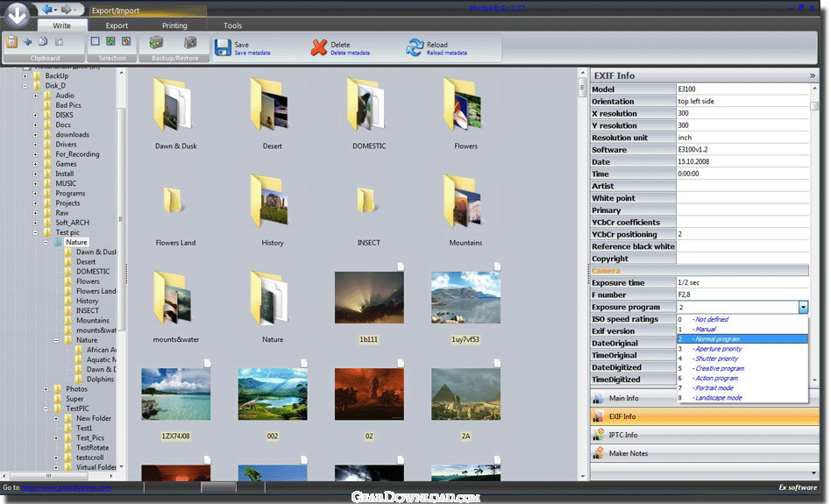
Task: Switch to the Tools ribbon tab
Action: [x=232, y=25]
